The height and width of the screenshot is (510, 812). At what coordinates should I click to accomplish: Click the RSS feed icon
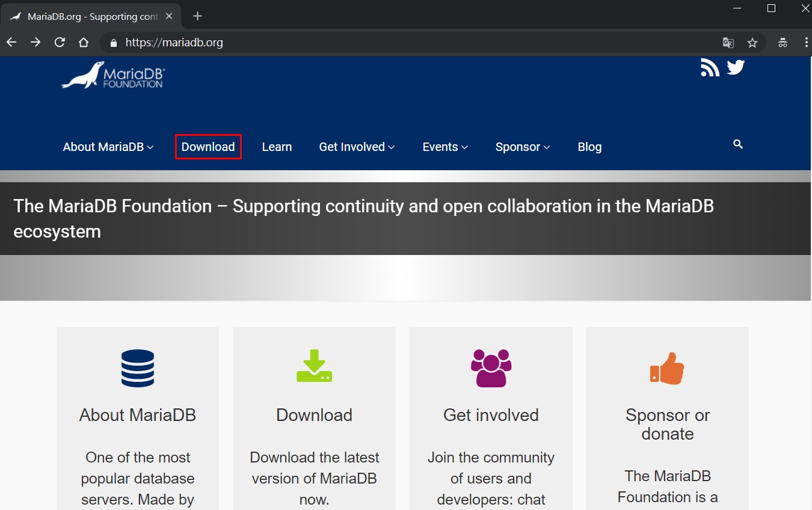pyautogui.click(x=710, y=68)
